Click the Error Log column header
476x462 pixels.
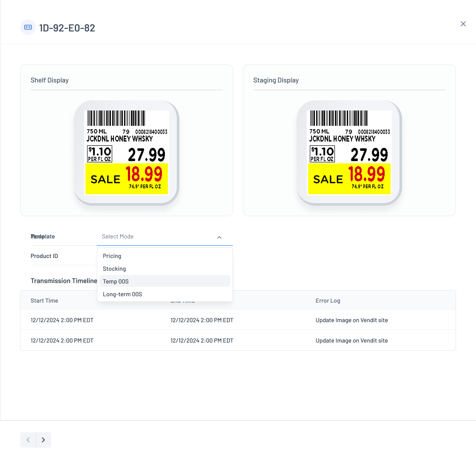coord(328,300)
